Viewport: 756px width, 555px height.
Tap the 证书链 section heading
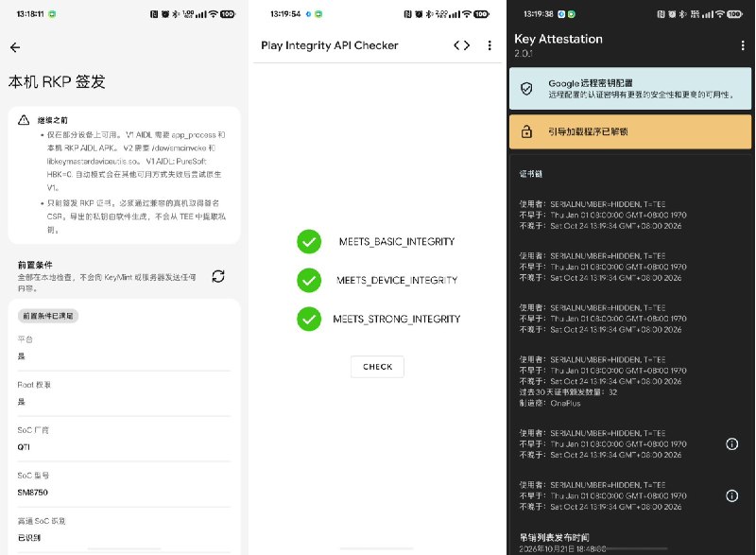click(531, 174)
